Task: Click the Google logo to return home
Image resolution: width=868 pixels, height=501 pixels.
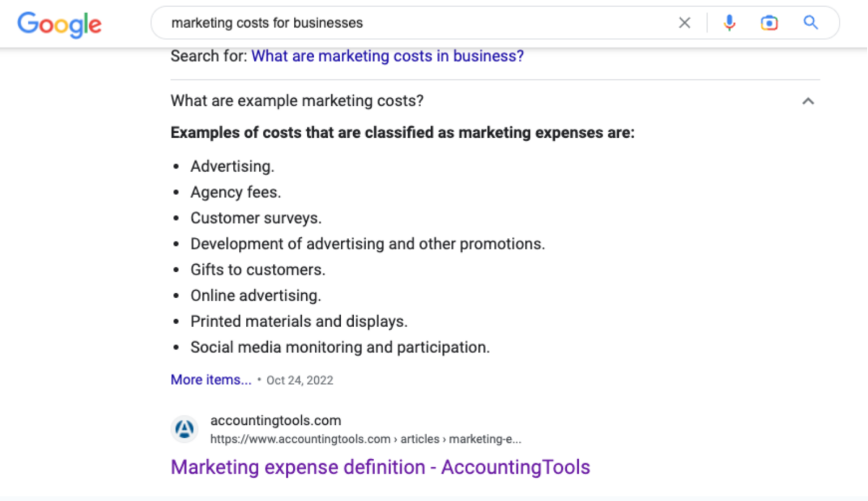Action: [59, 24]
